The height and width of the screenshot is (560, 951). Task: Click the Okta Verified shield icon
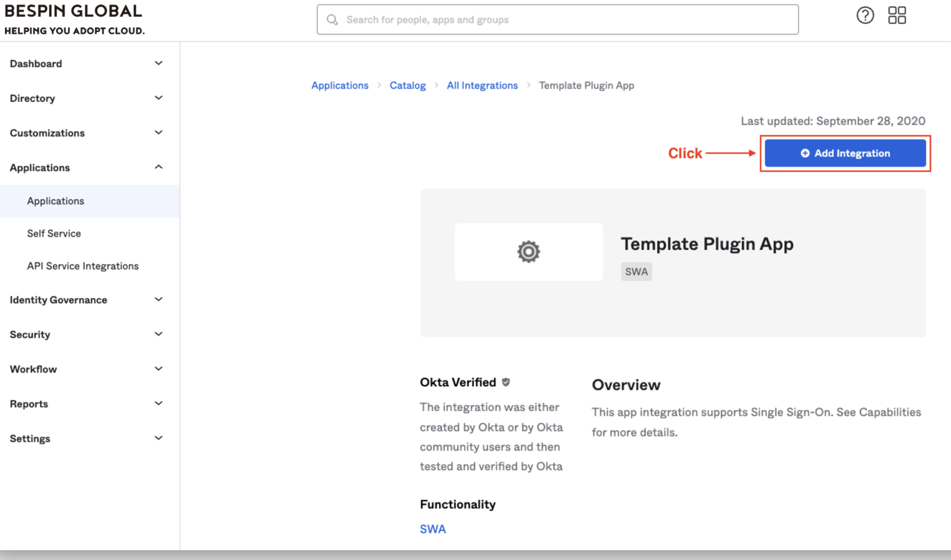(x=506, y=382)
